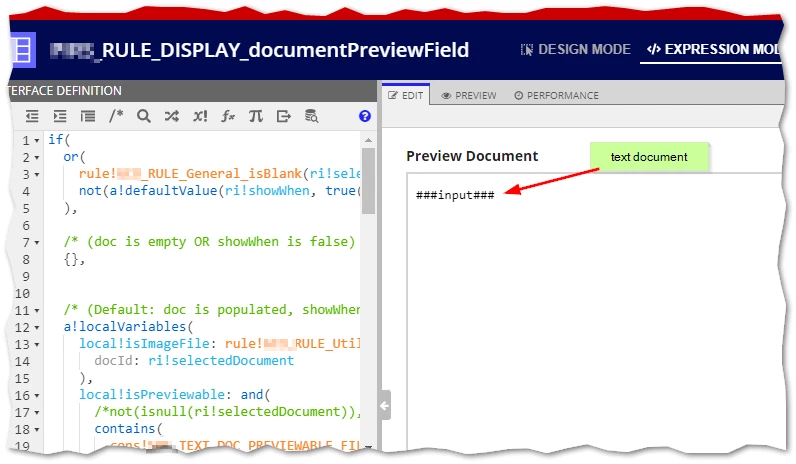Viewport: 796px width, 464px height.
Task: Click the a!localVariables( code line
Action: (x=128, y=326)
